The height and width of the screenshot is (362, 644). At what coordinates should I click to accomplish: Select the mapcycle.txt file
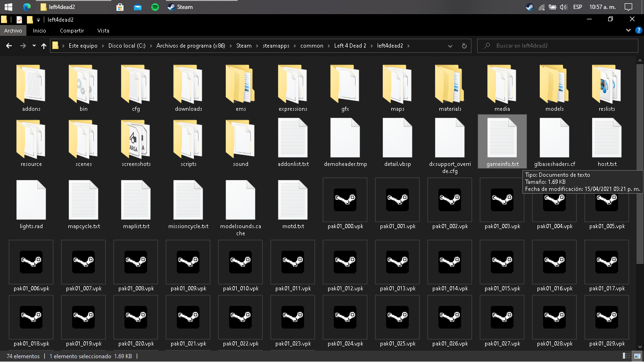tap(83, 204)
